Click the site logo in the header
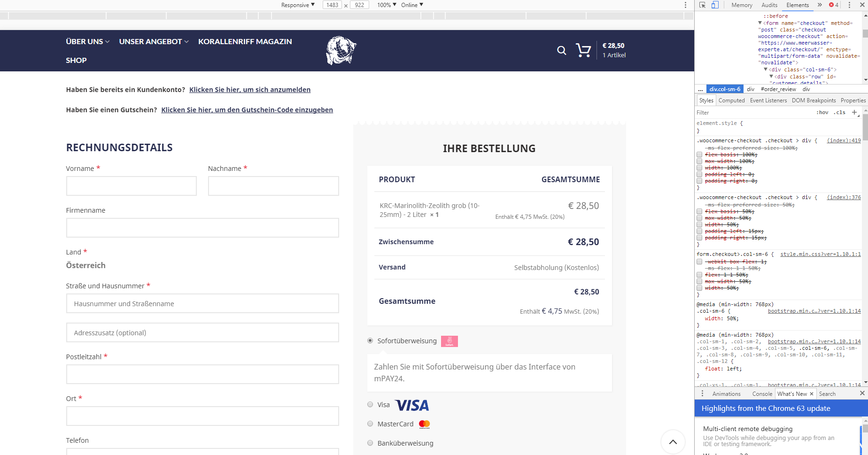Image resolution: width=868 pixels, height=455 pixels. [x=341, y=50]
